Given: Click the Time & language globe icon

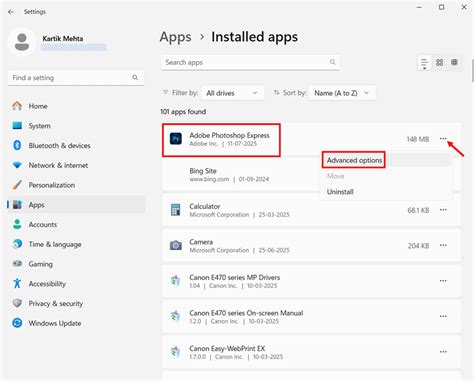Looking at the screenshot, I should pyautogui.click(x=17, y=244).
